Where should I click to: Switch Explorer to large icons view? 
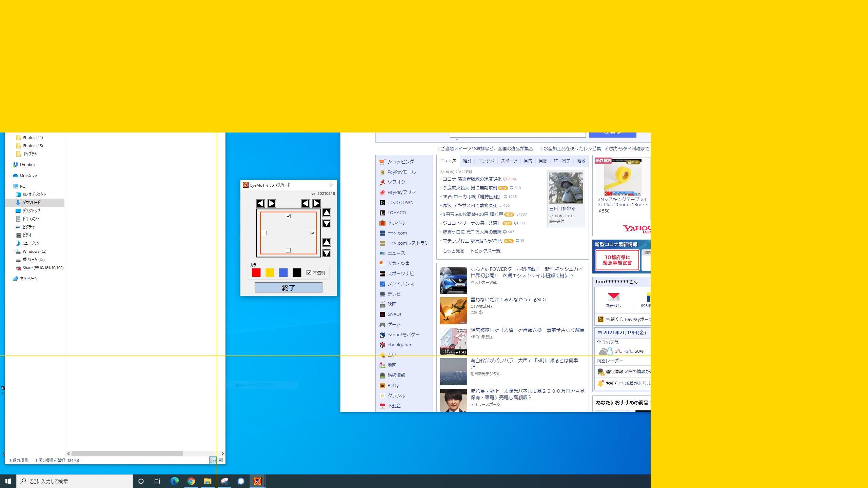point(220,460)
